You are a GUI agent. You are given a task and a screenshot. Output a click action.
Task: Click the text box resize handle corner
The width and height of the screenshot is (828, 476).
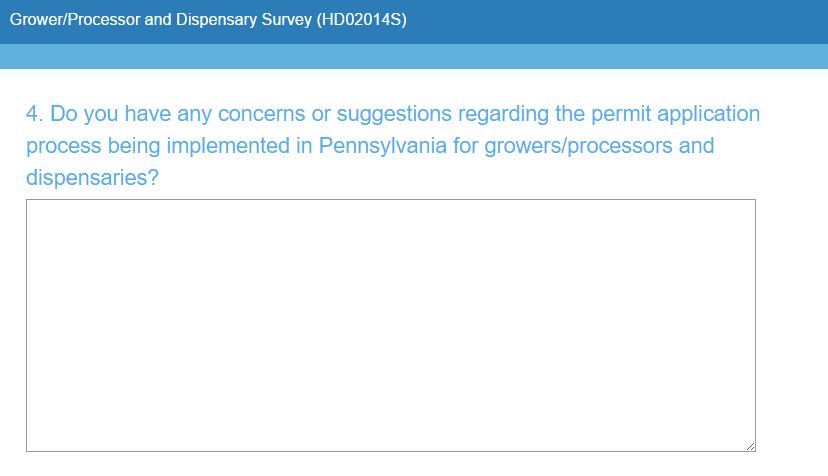pyautogui.click(x=749, y=445)
